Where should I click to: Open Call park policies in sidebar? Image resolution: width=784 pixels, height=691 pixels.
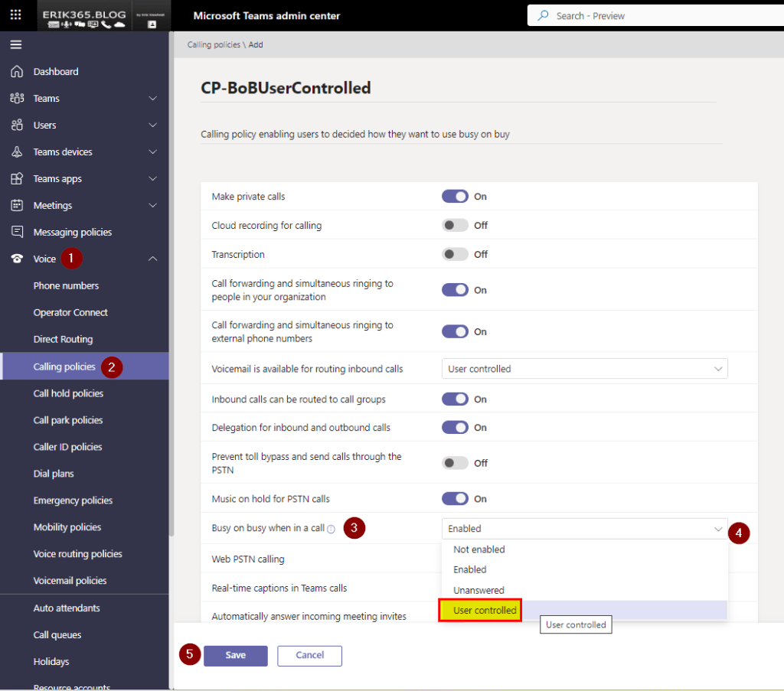pos(68,420)
